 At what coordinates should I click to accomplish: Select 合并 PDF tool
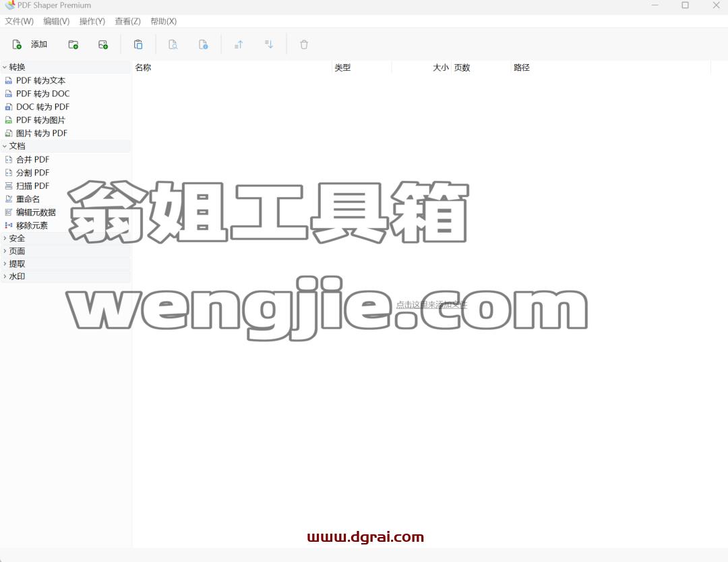(x=32, y=159)
